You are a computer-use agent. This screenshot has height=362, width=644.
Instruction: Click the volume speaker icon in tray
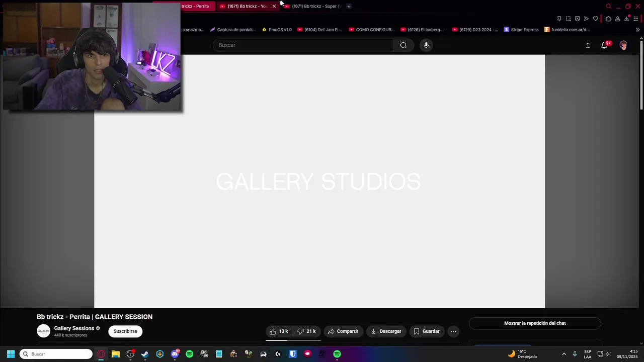(x=608, y=354)
